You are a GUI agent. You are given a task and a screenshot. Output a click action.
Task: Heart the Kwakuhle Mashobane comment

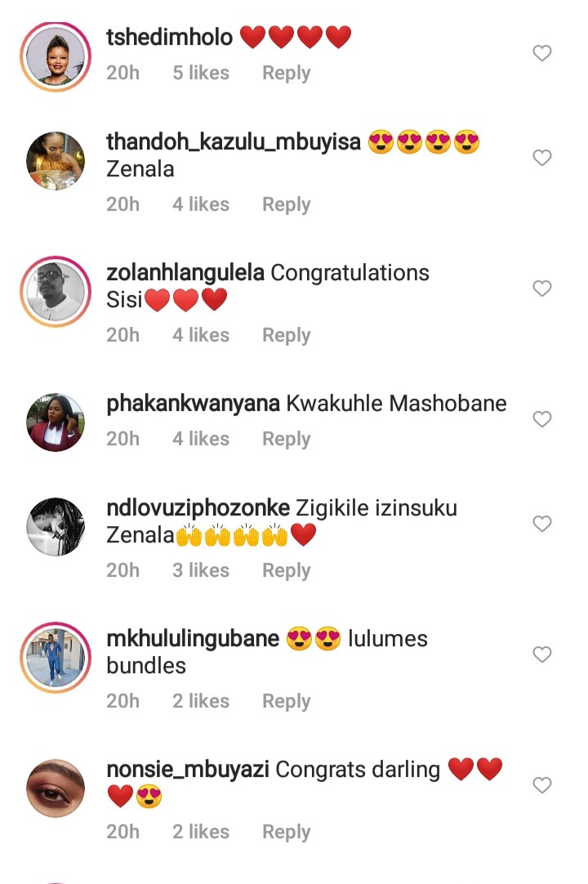pyautogui.click(x=541, y=419)
